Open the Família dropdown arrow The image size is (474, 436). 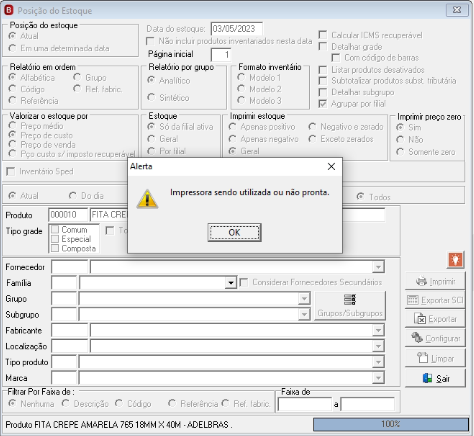click(x=230, y=283)
